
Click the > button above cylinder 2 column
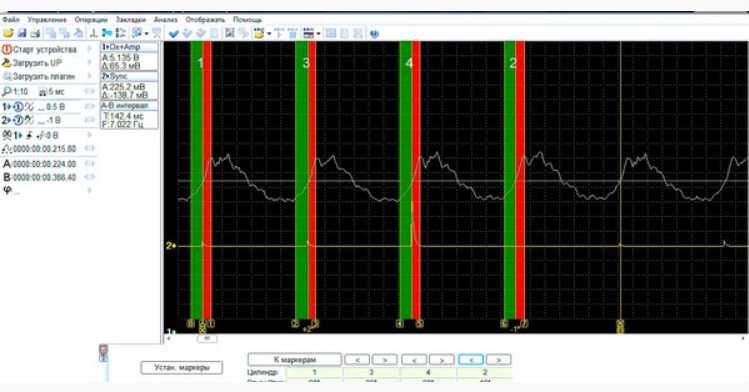[x=499, y=360]
